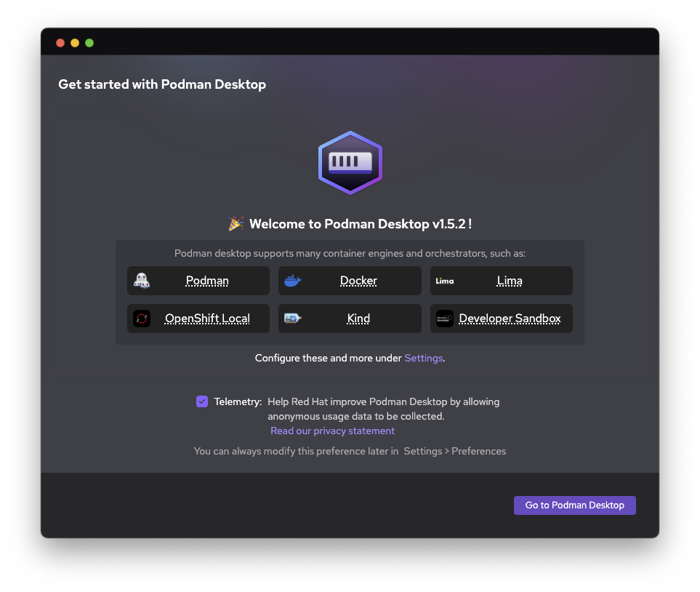The width and height of the screenshot is (700, 592).
Task: Follow the purple Settings link
Action: (424, 358)
